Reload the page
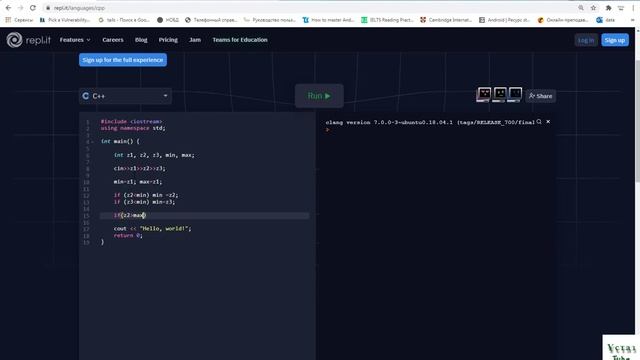640x360 pixels. 33,8
